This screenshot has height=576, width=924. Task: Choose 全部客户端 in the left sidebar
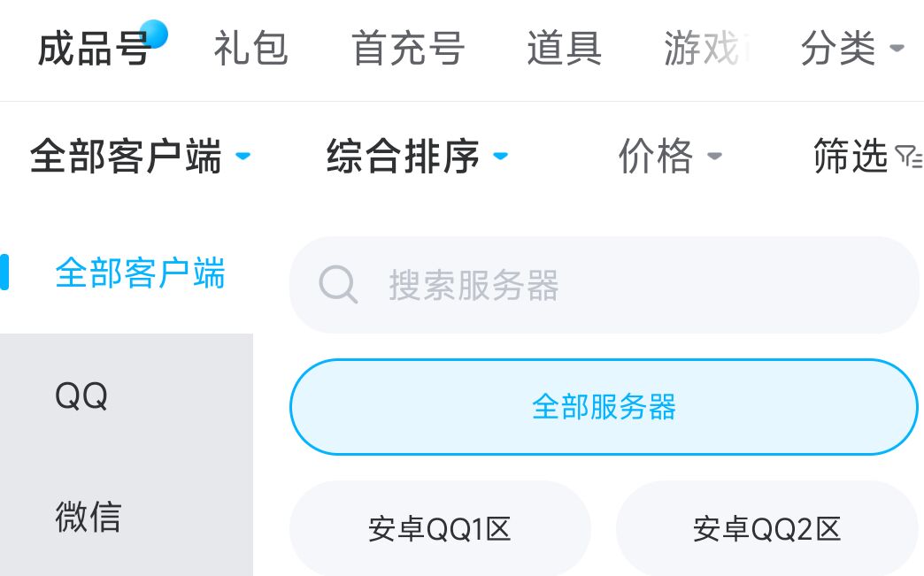click(x=140, y=273)
